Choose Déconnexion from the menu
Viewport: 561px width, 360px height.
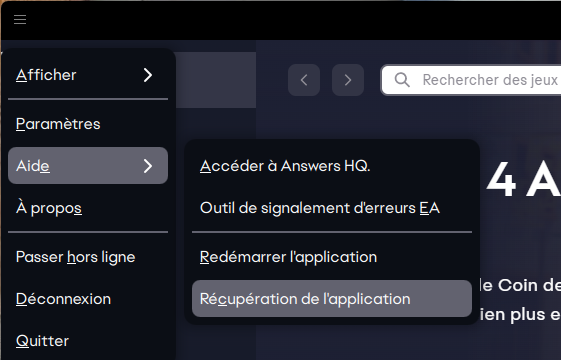pos(88,299)
